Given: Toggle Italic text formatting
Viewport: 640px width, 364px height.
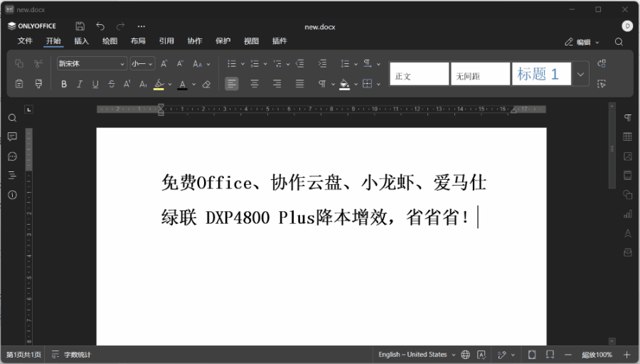Looking at the screenshot, I should pyautogui.click(x=80, y=84).
